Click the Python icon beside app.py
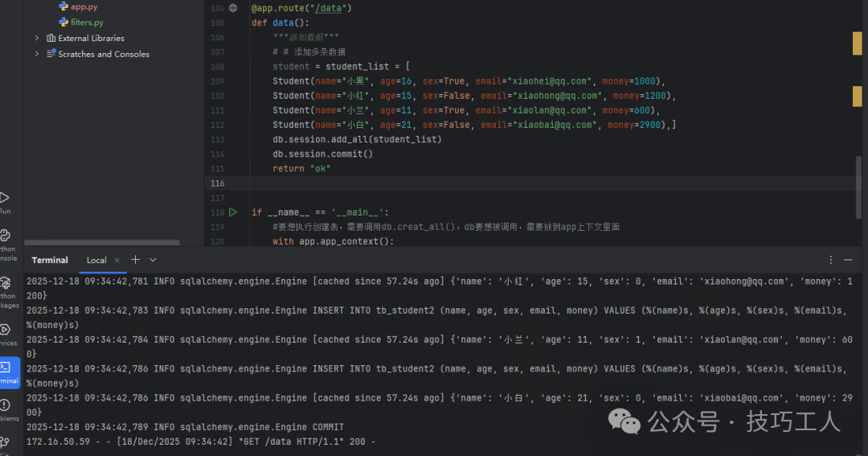Image resolution: width=868 pixels, height=456 pixels. tap(63, 6)
